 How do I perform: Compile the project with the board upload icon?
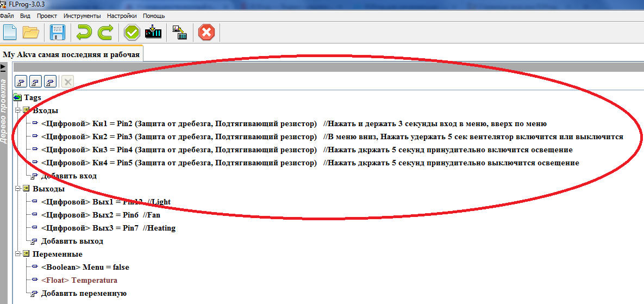pos(153,33)
